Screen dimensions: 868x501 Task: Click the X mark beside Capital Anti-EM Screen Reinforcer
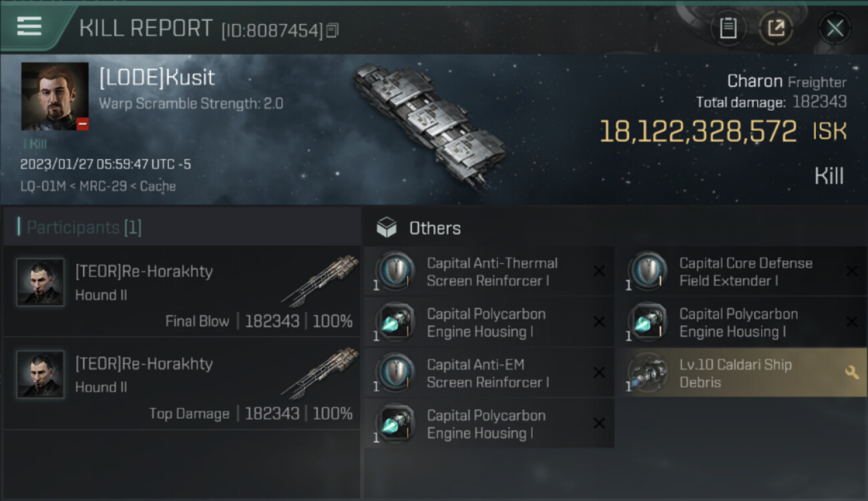[599, 373]
